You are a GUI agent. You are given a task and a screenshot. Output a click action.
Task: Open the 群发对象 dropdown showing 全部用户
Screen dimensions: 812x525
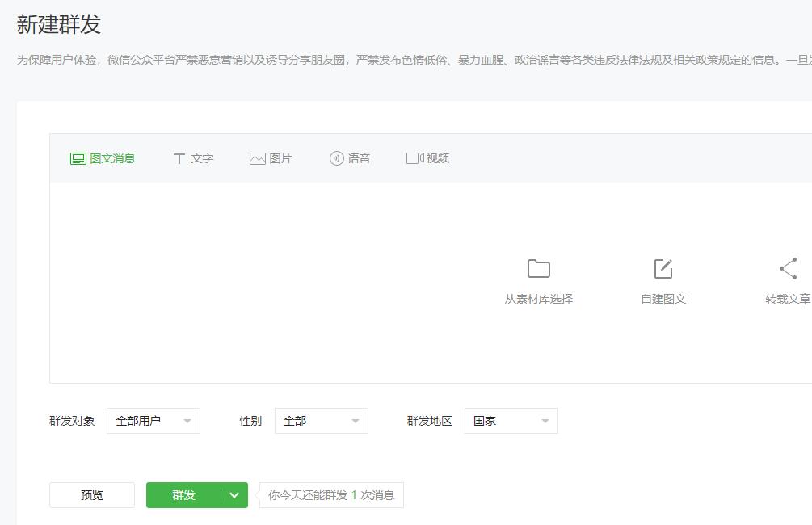click(x=154, y=421)
